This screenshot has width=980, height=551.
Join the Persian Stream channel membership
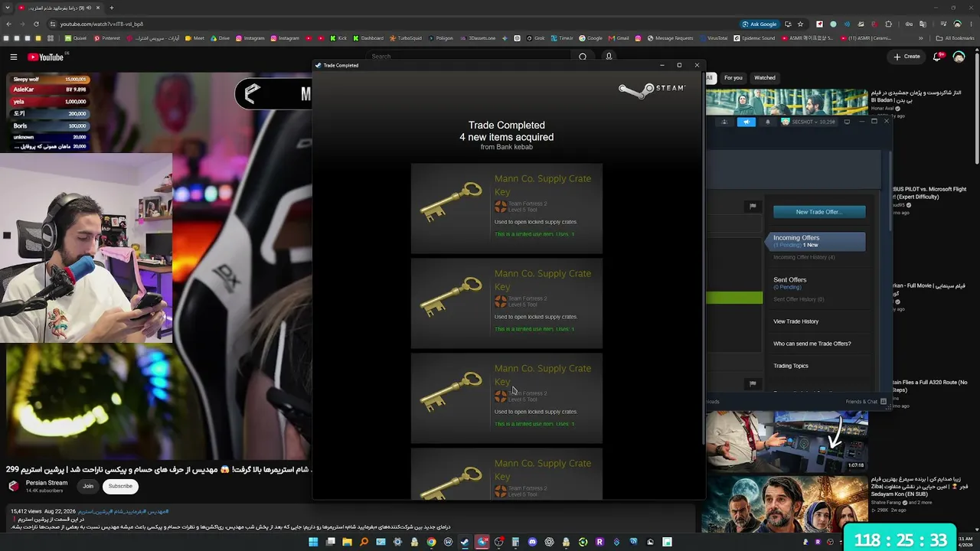coord(88,486)
